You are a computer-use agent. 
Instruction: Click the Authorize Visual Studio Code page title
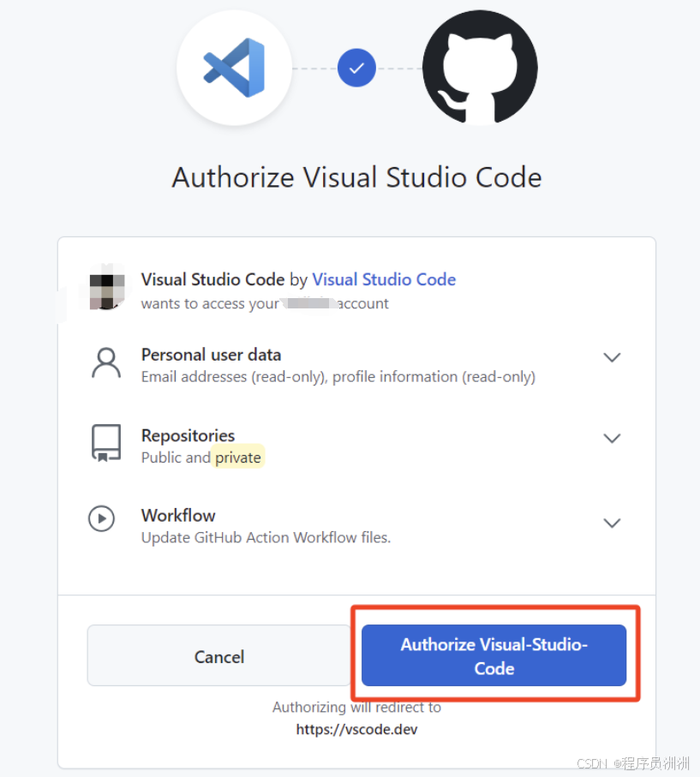357,177
